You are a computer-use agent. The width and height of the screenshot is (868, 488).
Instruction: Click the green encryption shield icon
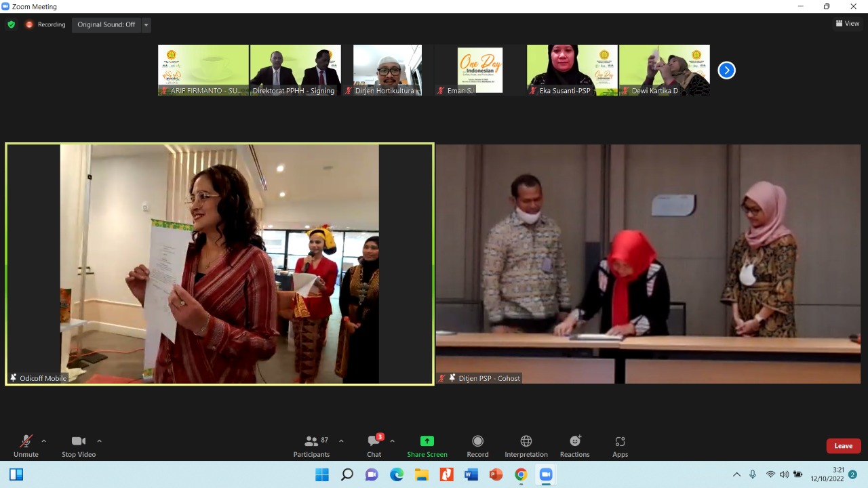[11, 24]
